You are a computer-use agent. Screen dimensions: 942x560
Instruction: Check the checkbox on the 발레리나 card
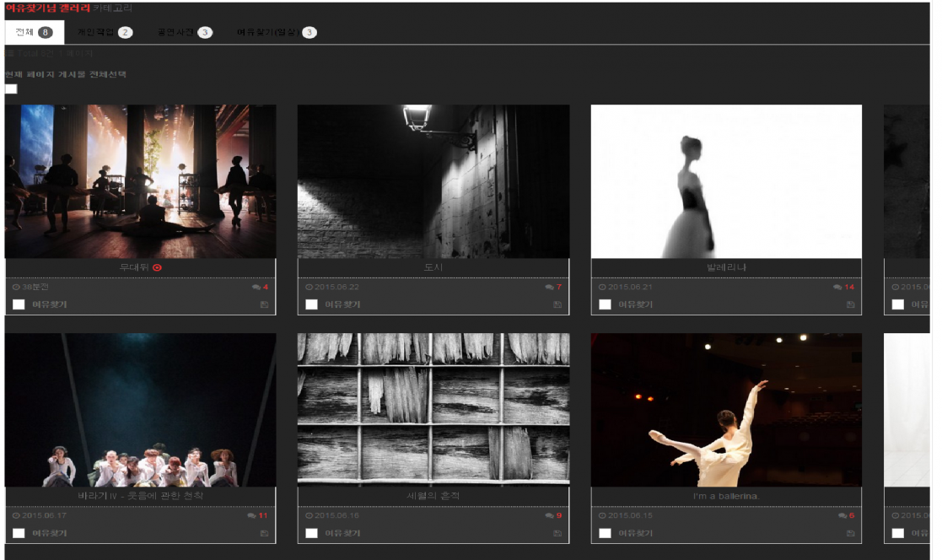tap(605, 304)
